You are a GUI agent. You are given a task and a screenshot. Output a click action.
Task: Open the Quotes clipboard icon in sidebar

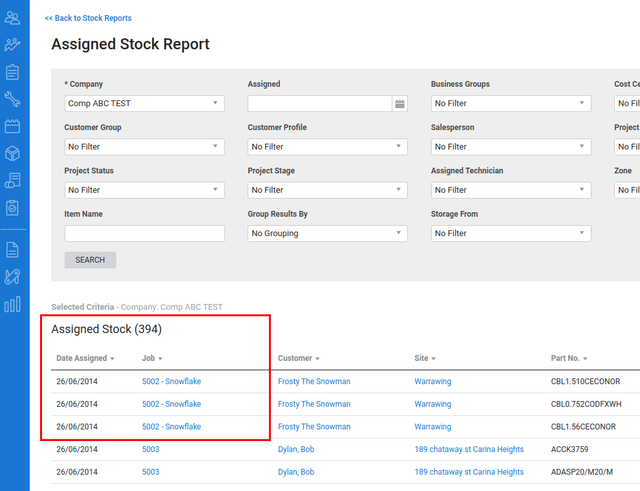coord(12,72)
